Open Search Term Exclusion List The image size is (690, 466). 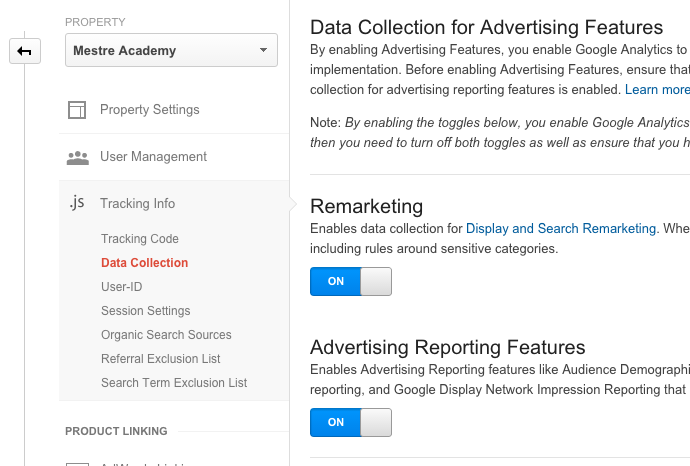[x=173, y=383]
